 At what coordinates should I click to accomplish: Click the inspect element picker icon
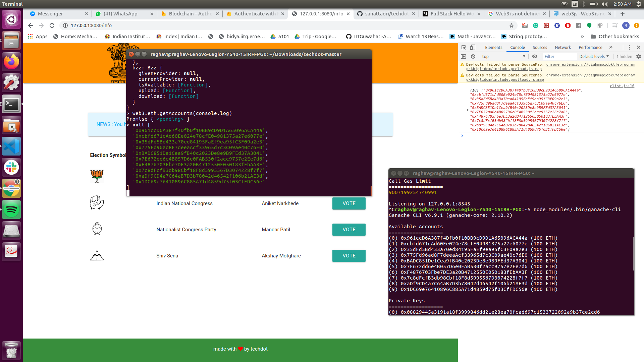click(x=464, y=47)
